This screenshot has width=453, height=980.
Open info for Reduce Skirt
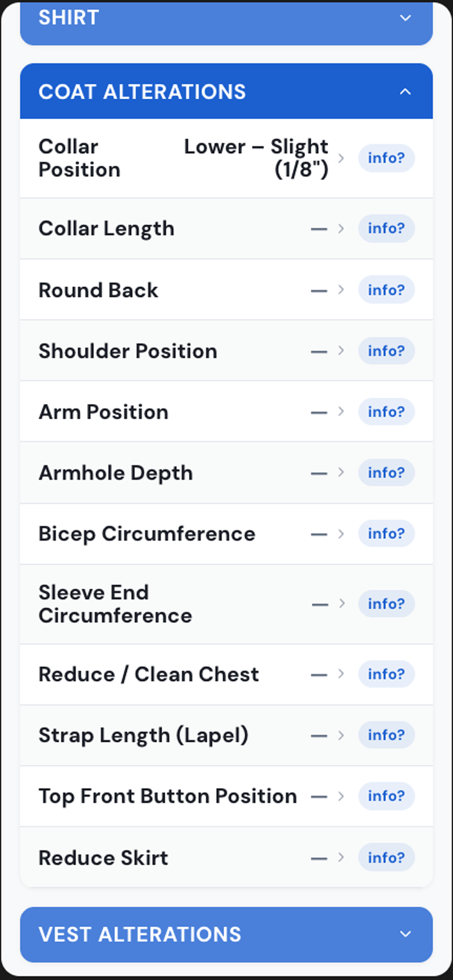[x=386, y=857]
